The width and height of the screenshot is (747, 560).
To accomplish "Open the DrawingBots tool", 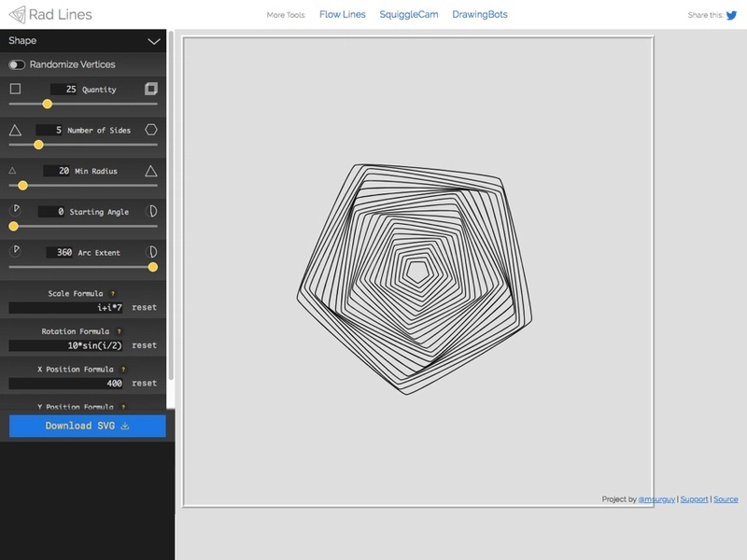I will pos(480,15).
